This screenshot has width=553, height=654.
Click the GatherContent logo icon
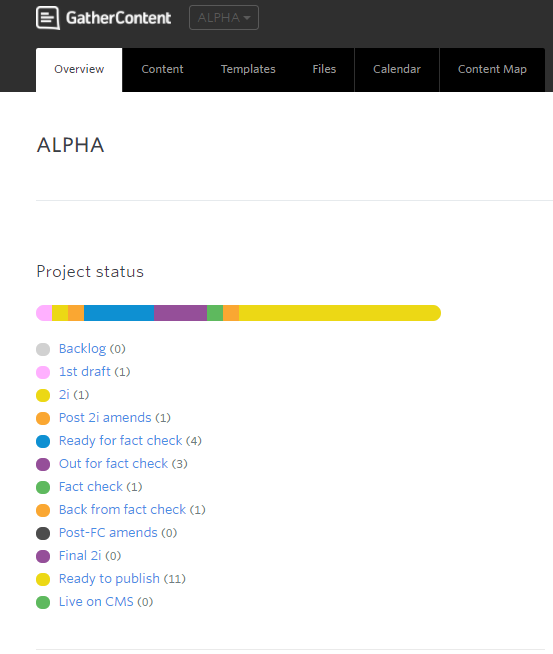coord(48,18)
